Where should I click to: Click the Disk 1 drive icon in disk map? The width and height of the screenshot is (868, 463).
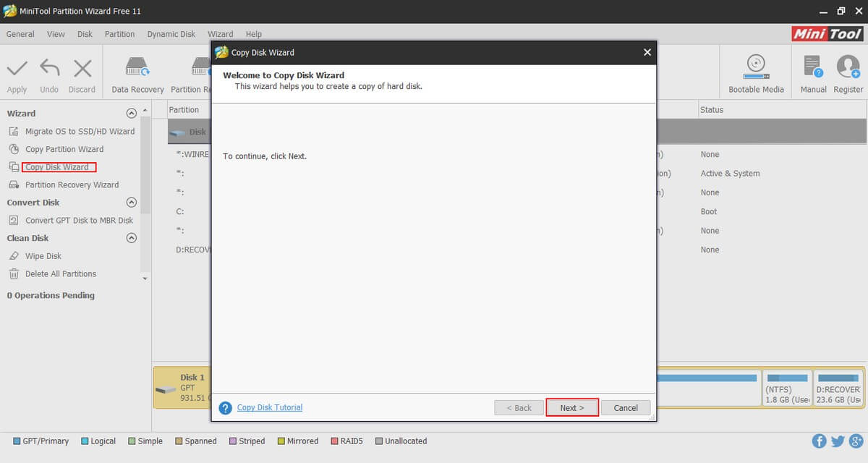click(x=166, y=390)
